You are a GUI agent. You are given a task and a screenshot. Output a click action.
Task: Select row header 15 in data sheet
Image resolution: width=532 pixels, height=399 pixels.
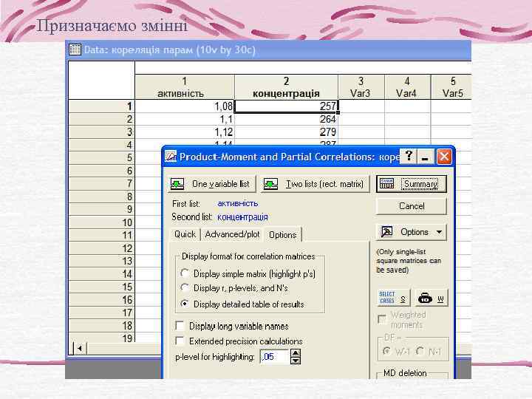pos(102,287)
